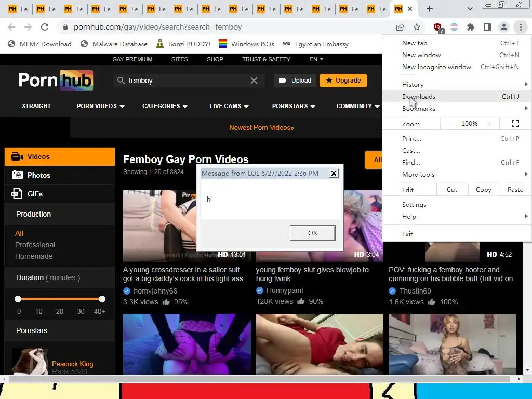532x399 pixels.
Task: Open the Videos sidebar camera item
Action: [60, 157]
